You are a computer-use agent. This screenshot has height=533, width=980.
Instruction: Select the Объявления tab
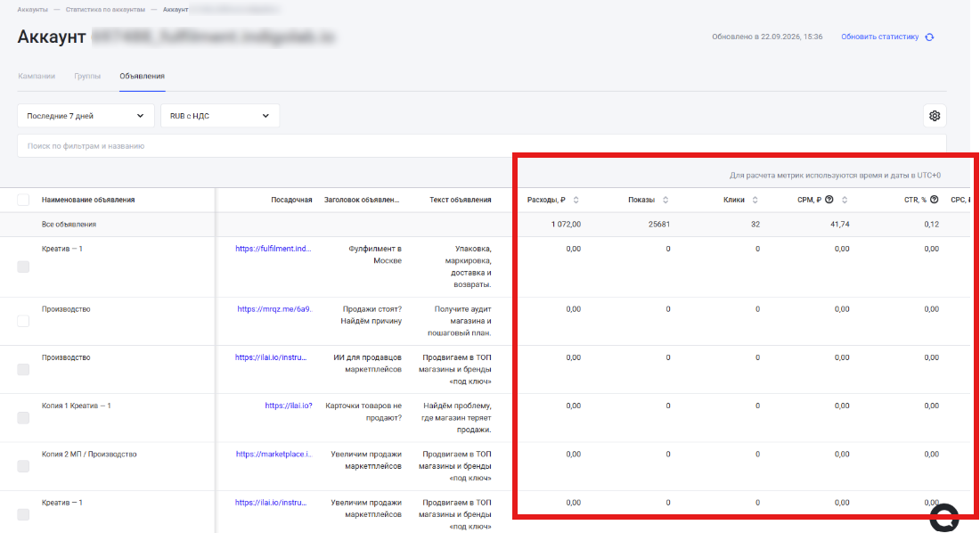coord(143,77)
